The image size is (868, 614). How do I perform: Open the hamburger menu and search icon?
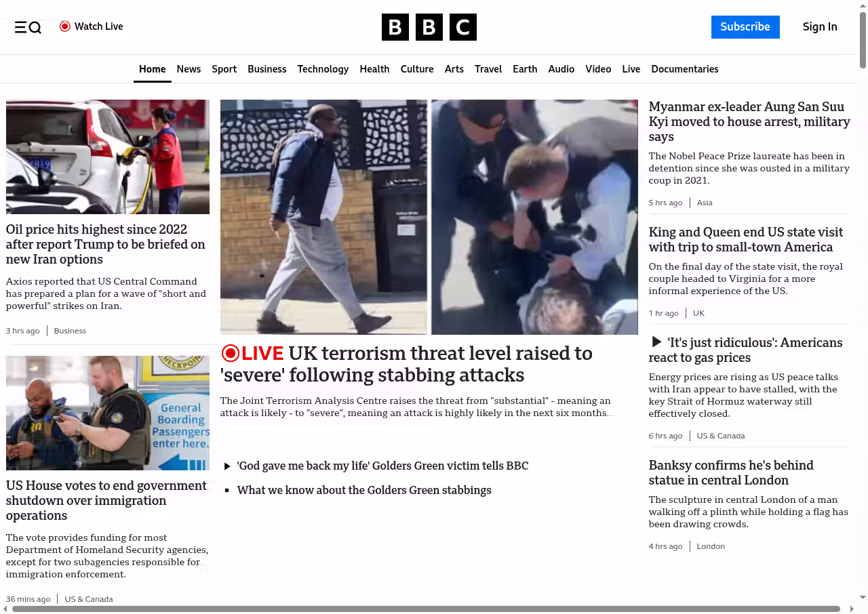pos(28,27)
